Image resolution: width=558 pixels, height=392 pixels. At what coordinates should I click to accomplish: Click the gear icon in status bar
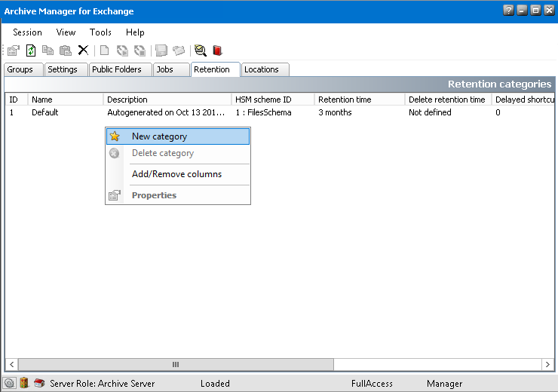[10, 383]
